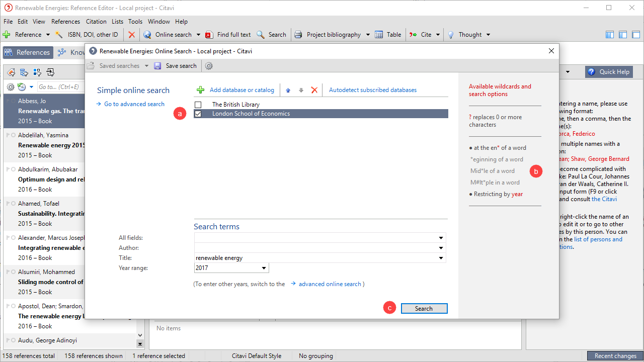
Task: Click the Quick Help question mark icon
Action: pyautogui.click(x=592, y=72)
